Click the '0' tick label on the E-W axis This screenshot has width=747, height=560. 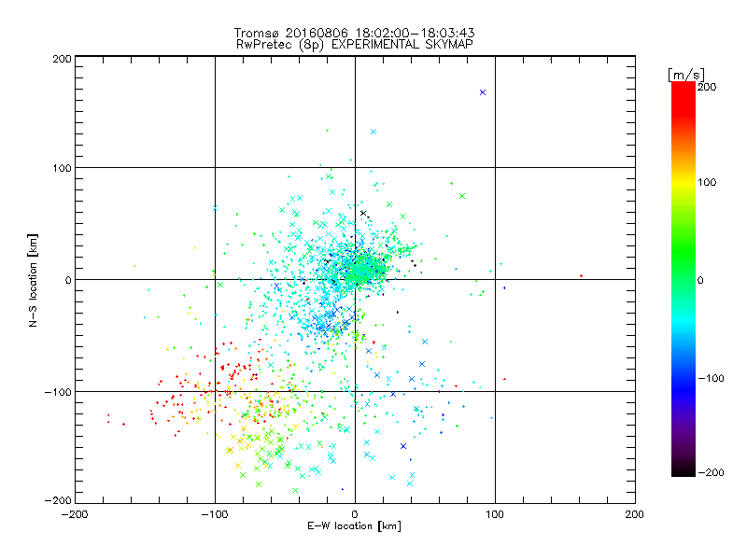[355, 514]
